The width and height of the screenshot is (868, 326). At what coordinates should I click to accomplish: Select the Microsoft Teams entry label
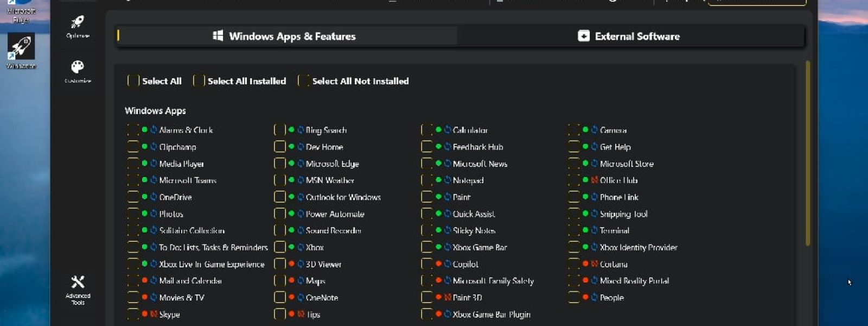click(188, 180)
